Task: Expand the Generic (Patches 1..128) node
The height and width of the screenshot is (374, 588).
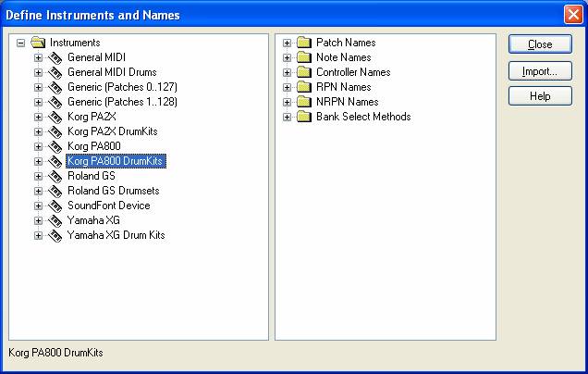Action: coord(38,102)
